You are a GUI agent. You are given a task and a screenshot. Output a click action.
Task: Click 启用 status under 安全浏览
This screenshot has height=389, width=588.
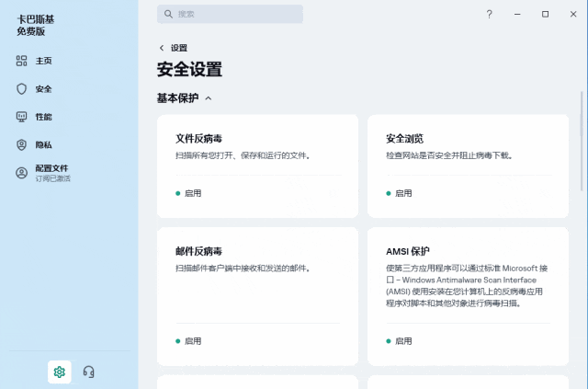399,193
